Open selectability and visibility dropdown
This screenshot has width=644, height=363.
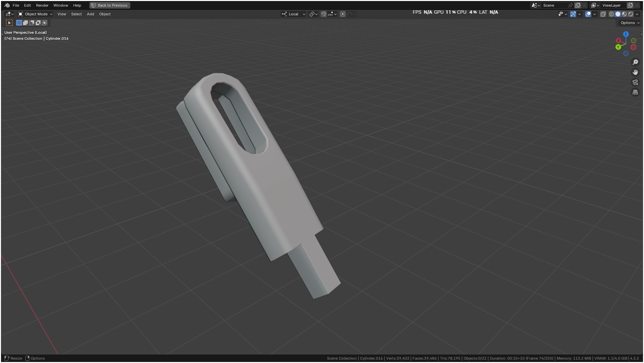(562, 14)
